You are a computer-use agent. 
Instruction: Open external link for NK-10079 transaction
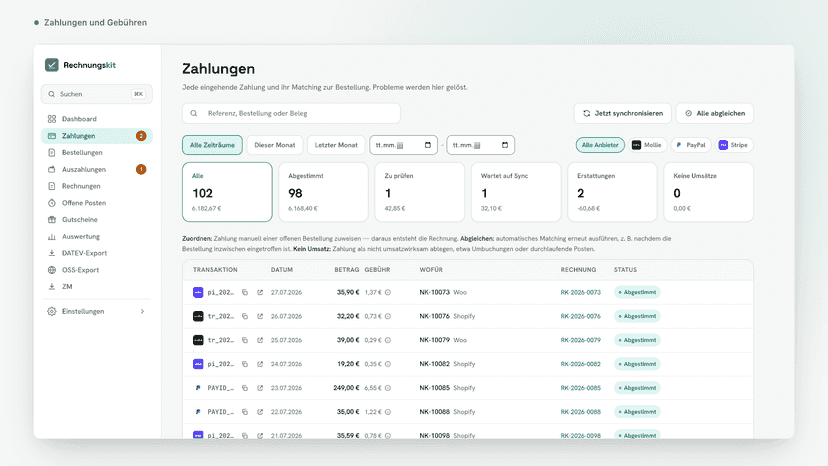tap(260, 340)
